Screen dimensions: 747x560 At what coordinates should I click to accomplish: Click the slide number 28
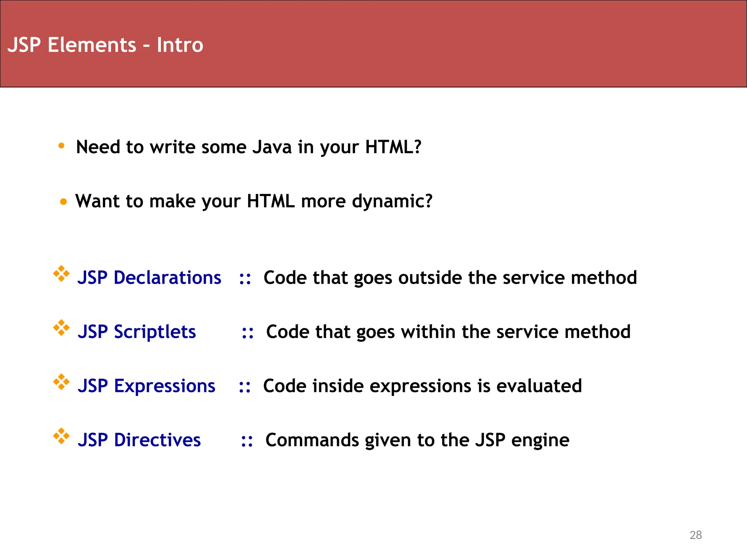[696, 535]
